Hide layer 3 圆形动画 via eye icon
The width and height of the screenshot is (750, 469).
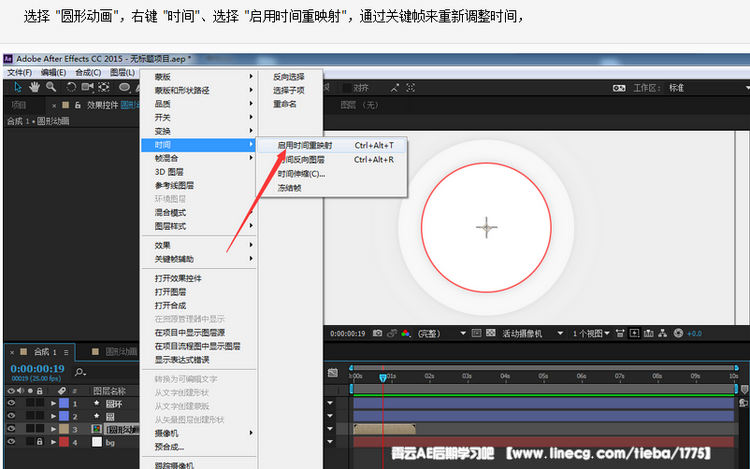11,429
